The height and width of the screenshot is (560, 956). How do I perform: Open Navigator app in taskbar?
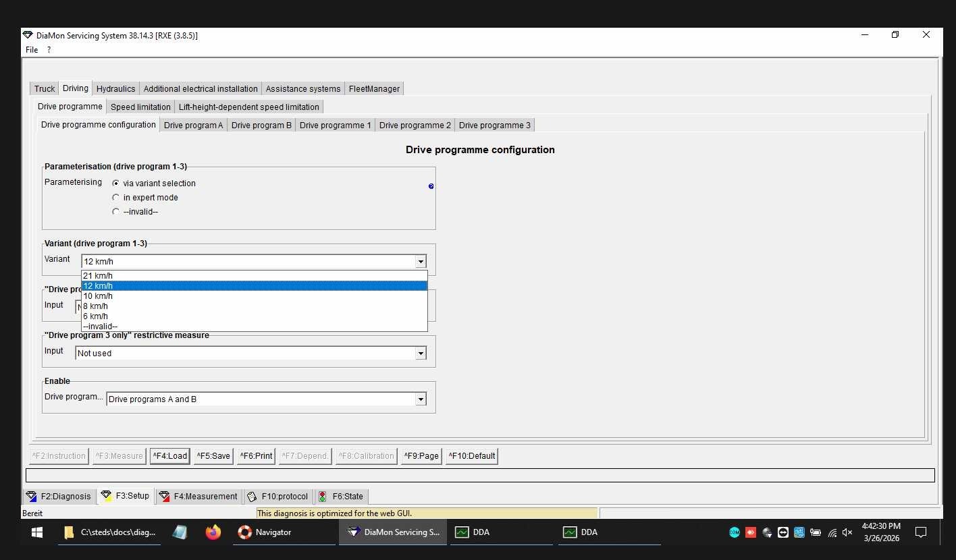[283, 532]
